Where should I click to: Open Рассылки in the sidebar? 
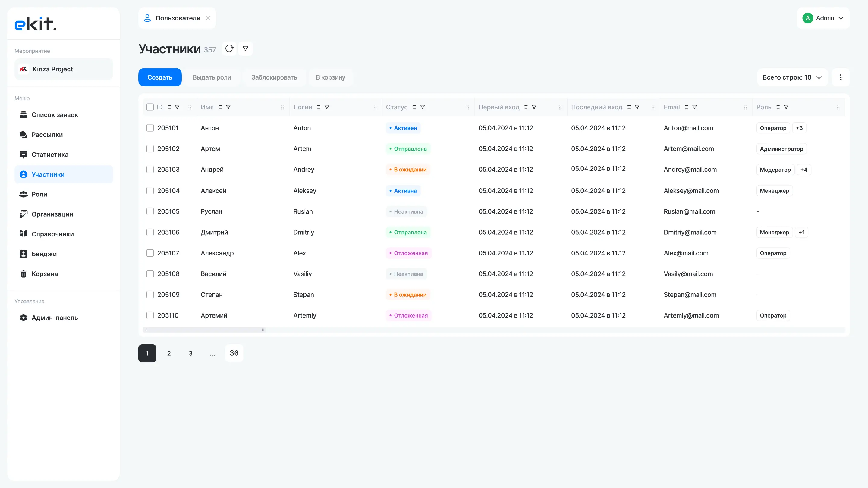[x=64, y=135]
